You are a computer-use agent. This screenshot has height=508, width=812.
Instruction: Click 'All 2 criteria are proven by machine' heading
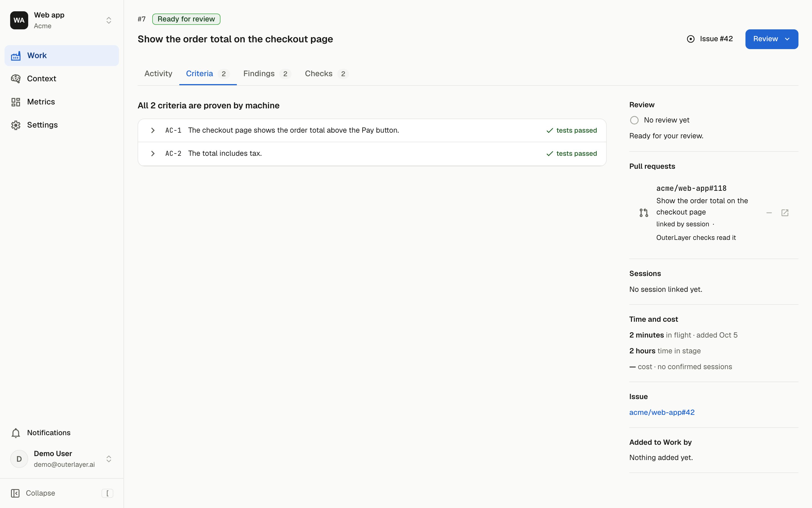tap(208, 106)
